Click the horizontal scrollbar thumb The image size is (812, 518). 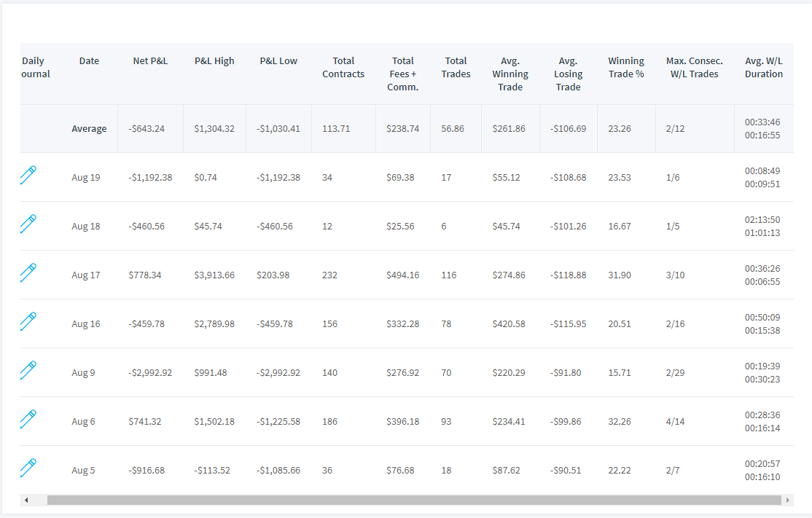pyautogui.click(x=414, y=500)
